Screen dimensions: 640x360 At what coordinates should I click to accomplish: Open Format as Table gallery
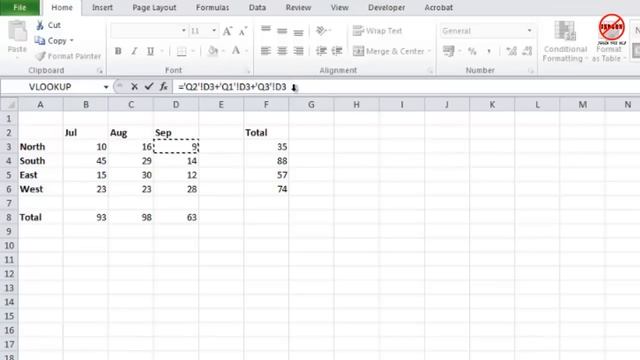coord(610,40)
